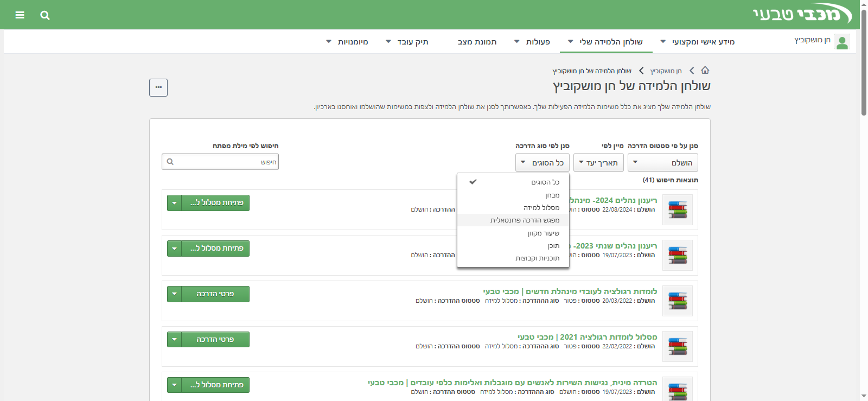The width and height of the screenshot is (868, 401).
Task: Open the 'הושלם' status filter dropdown
Action: (x=662, y=163)
